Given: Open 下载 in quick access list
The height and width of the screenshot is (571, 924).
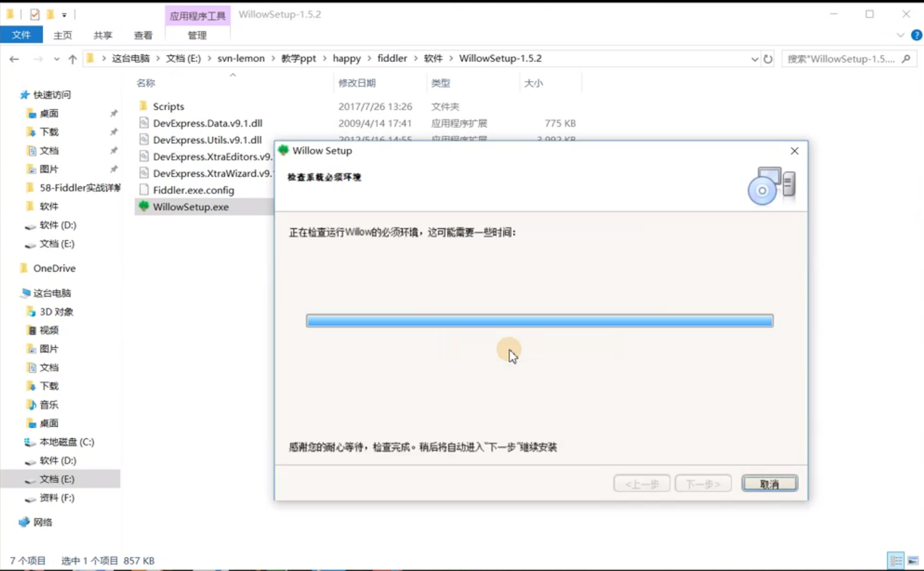Looking at the screenshot, I should (49, 132).
